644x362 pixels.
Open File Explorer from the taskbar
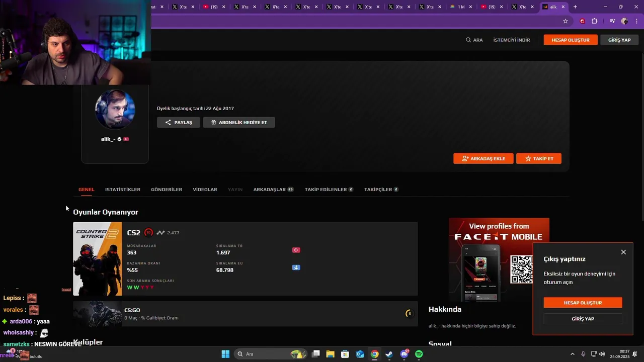(331, 354)
